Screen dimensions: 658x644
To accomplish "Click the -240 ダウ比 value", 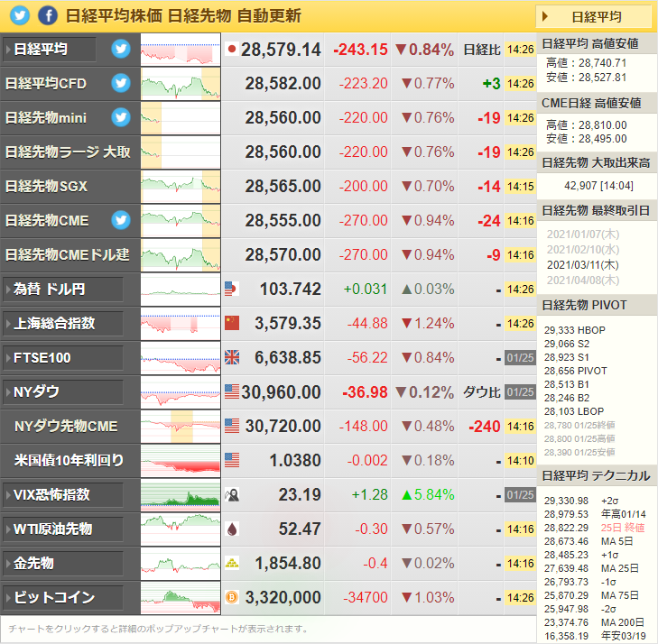I will [485, 427].
